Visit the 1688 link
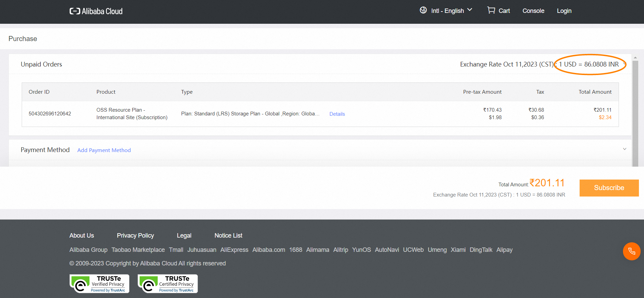Screen dimensions: 644x298 point(296,250)
